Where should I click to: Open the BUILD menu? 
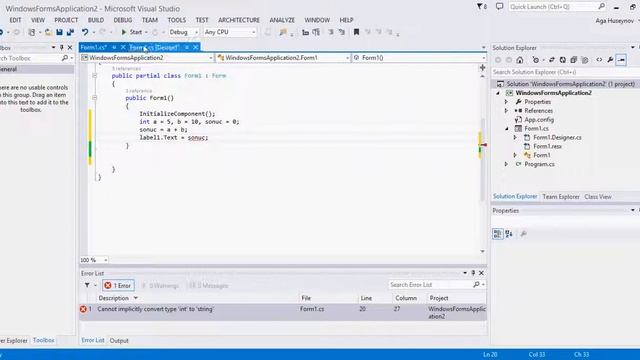pos(96,20)
